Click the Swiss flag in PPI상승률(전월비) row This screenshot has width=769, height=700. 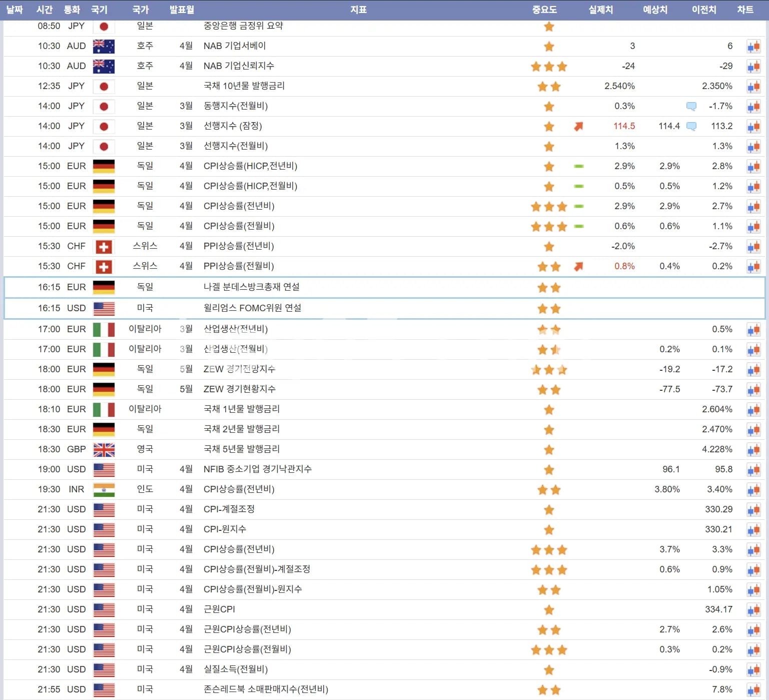pos(104,267)
